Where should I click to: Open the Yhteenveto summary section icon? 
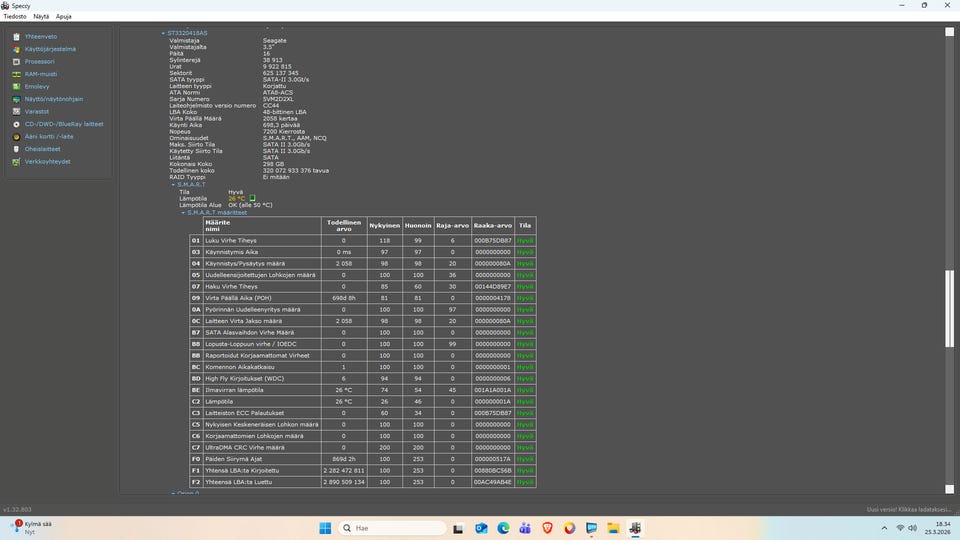pos(15,36)
